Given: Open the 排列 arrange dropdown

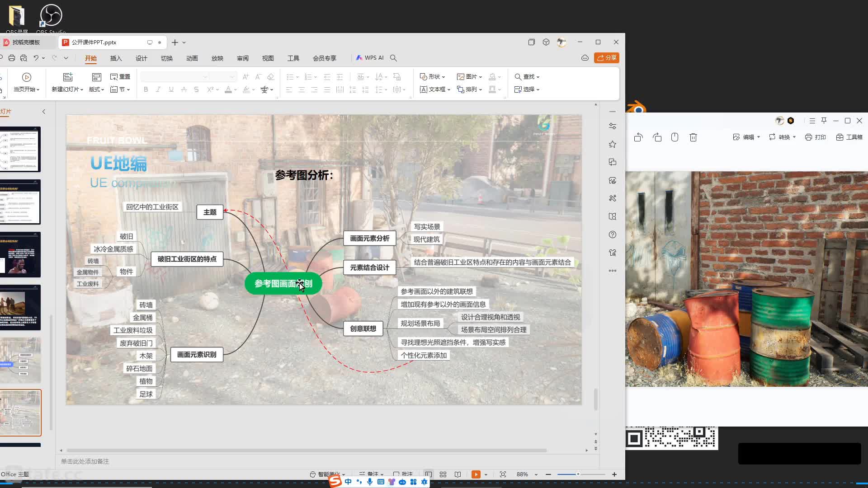Looking at the screenshot, I should [469, 89].
